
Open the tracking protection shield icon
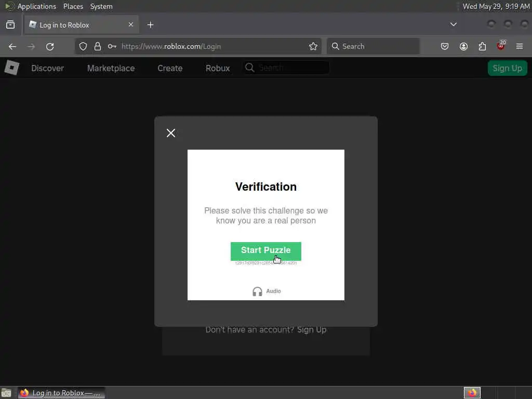pos(83,46)
